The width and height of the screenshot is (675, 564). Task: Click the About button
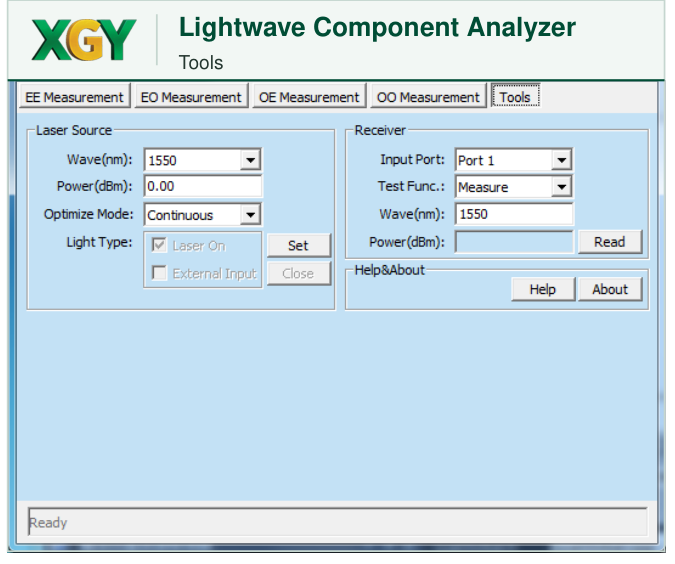610,289
